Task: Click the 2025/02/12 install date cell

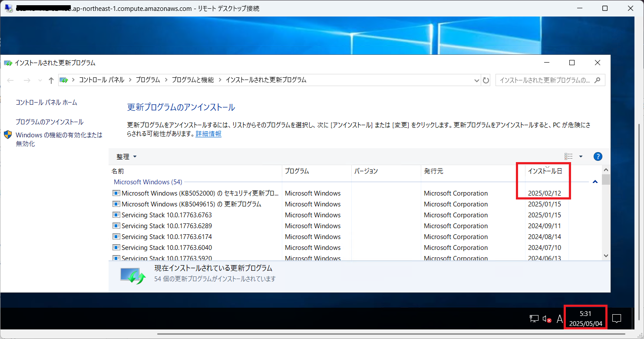Action: tap(545, 193)
